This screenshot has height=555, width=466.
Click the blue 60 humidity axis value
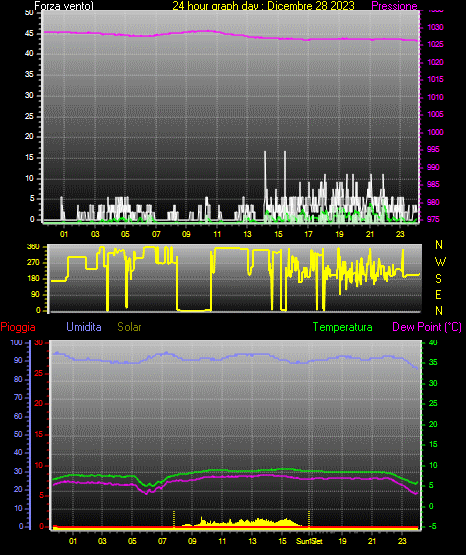point(18,416)
